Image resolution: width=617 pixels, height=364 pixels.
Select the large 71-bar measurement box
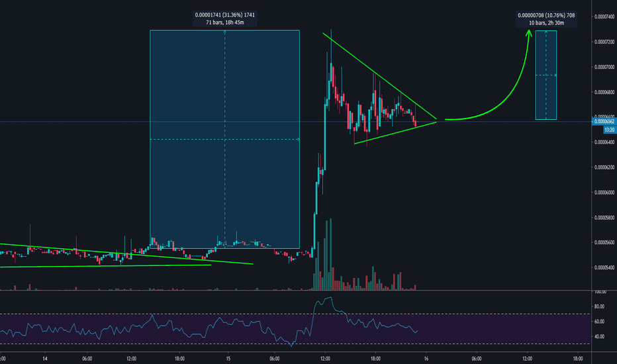224,139
